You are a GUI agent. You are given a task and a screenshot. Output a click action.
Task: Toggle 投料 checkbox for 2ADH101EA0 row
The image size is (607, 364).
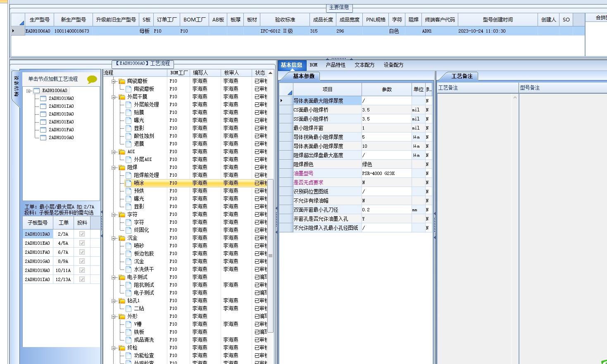pyautogui.click(x=82, y=243)
